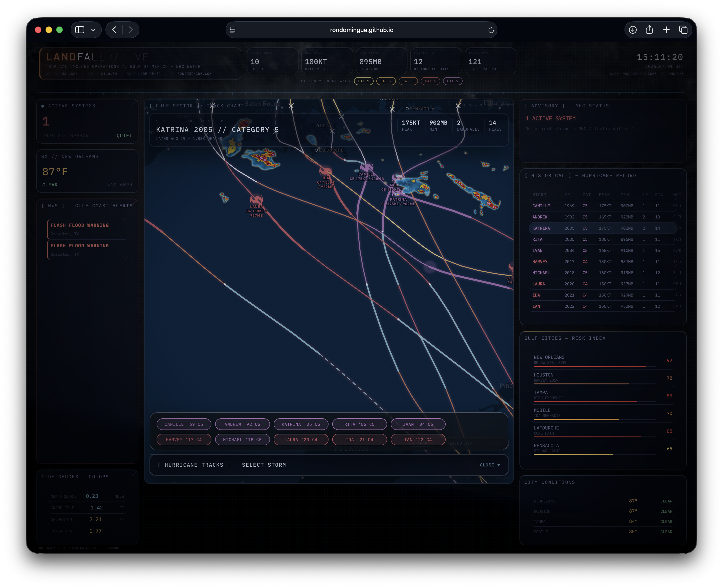
Task: Click the page reader icon in address bar
Action: point(233,30)
